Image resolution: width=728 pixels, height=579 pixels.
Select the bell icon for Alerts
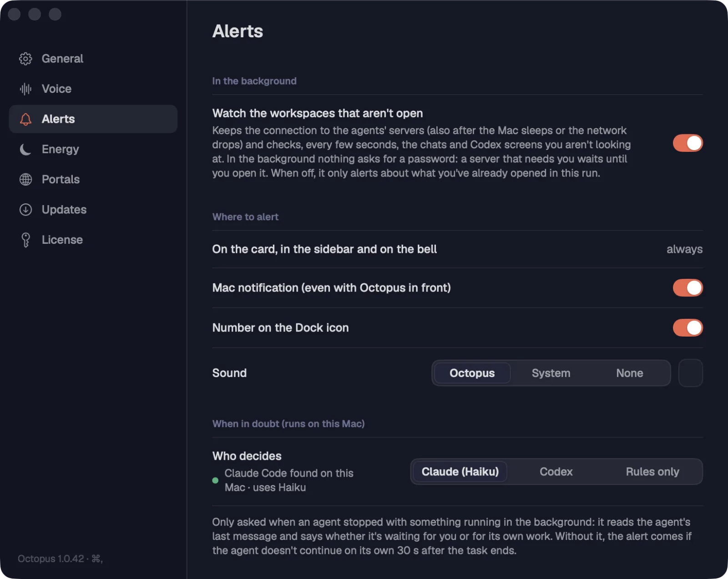25,119
